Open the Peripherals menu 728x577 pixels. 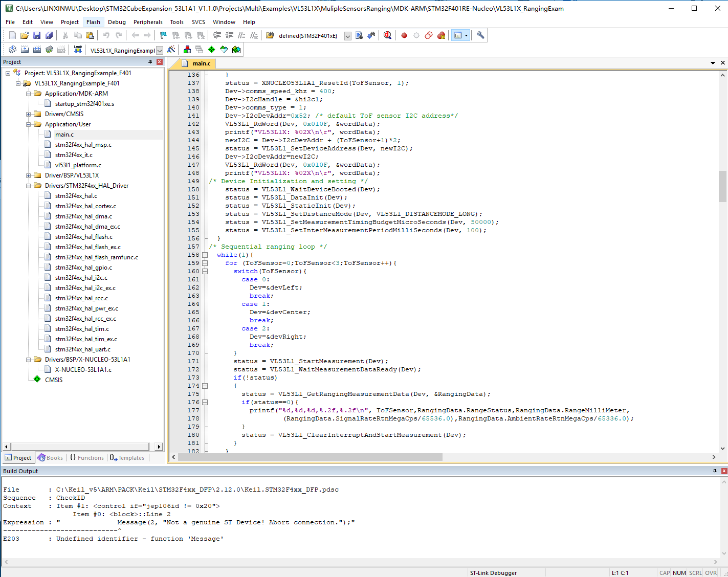(148, 22)
